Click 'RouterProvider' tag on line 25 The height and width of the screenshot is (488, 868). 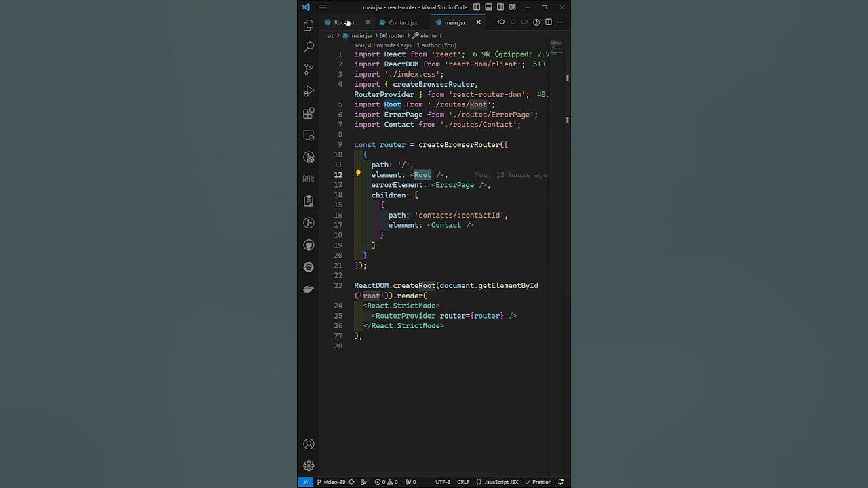point(406,316)
